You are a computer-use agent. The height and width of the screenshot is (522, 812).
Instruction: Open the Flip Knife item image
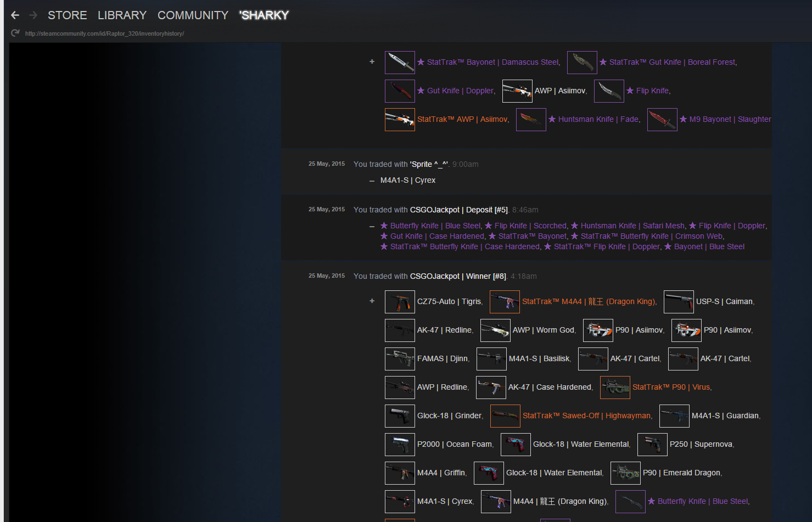(x=609, y=91)
